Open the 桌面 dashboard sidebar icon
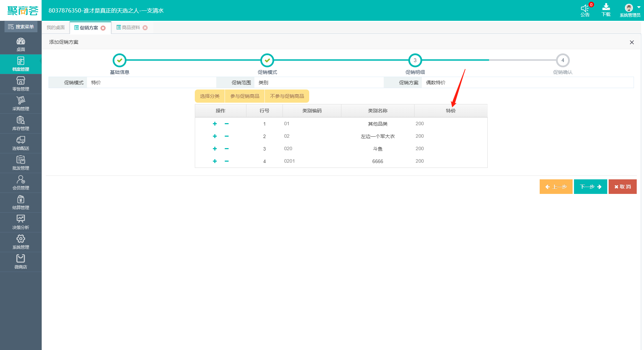 tap(21, 44)
